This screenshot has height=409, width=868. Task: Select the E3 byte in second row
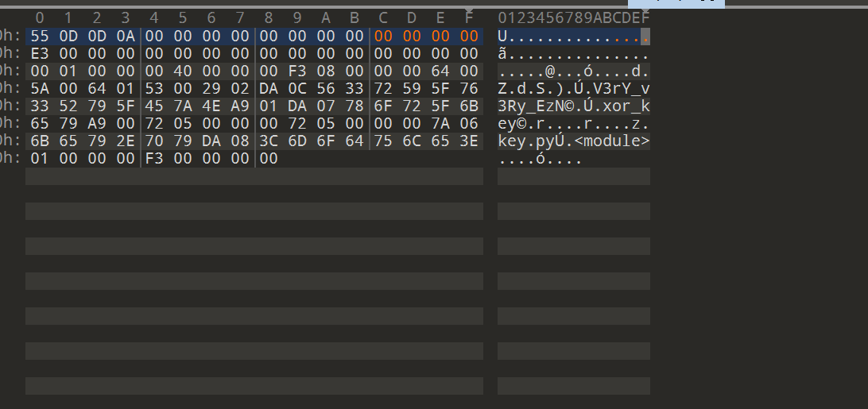tap(39, 54)
